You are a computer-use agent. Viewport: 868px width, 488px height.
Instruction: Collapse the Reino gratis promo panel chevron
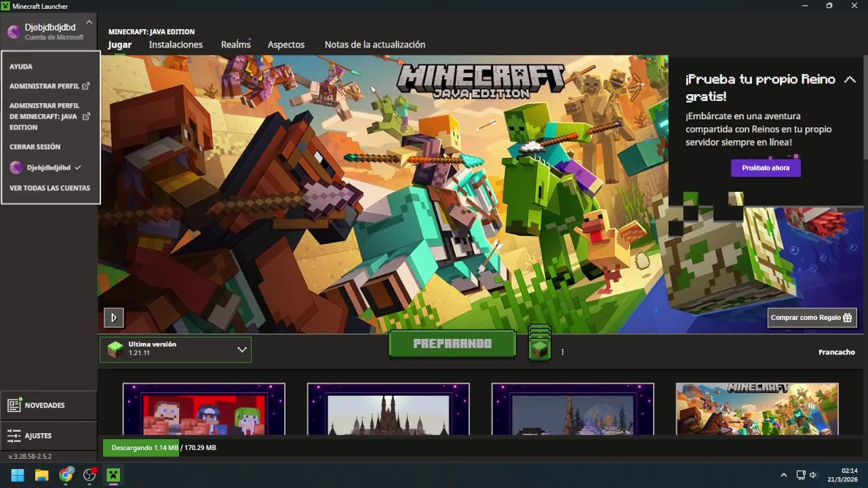coord(850,80)
